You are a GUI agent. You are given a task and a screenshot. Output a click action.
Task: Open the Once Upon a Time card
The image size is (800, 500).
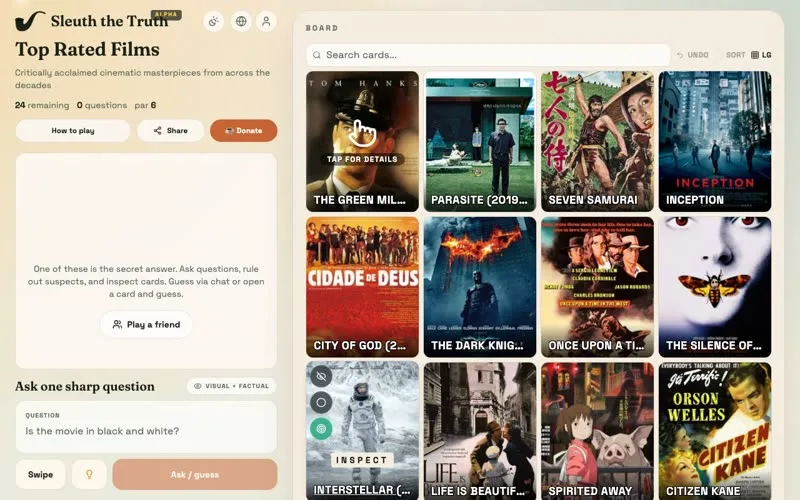(x=597, y=287)
